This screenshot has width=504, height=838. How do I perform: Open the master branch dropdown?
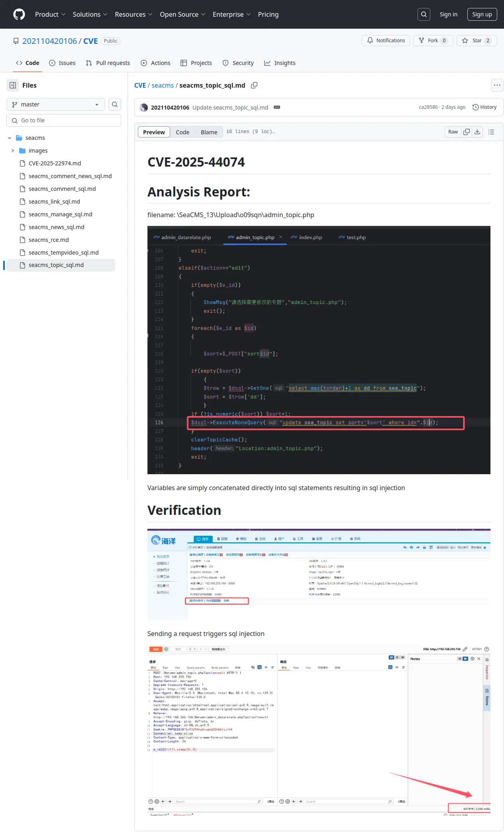tap(56, 104)
